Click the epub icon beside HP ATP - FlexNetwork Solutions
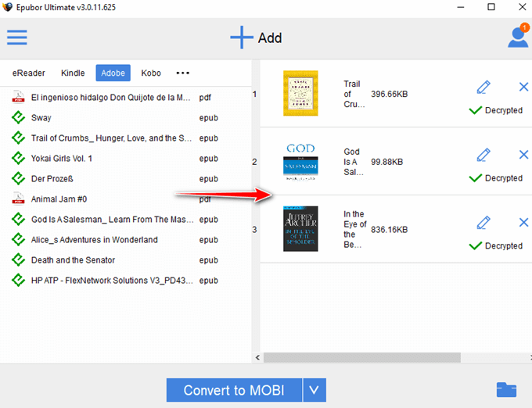The width and height of the screenshot is (532, 408). point(18,281)
